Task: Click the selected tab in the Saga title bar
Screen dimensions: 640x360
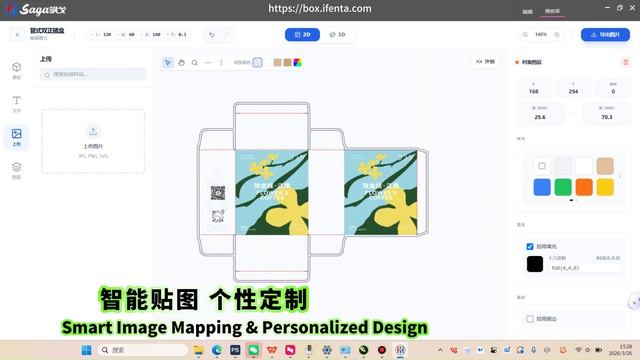Action: (552, 11)
